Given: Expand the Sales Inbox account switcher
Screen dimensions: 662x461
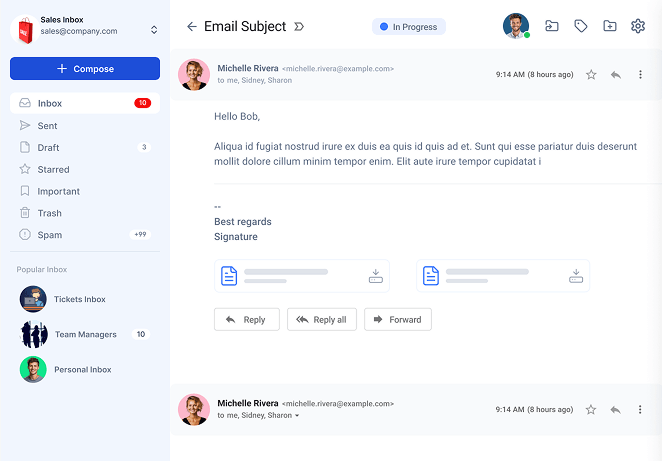Looking at the screenshot, I should [x=154, y=30].
